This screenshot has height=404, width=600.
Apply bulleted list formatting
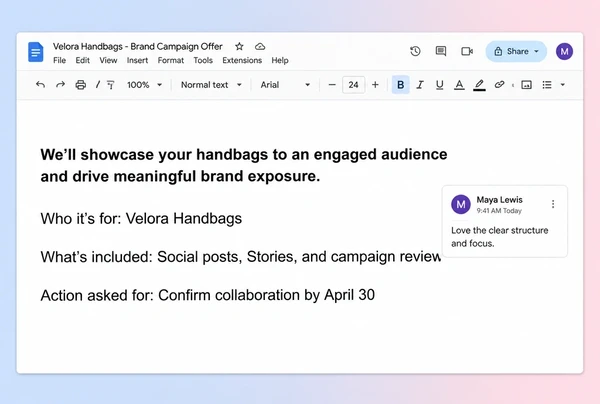[x=547, y=85]
